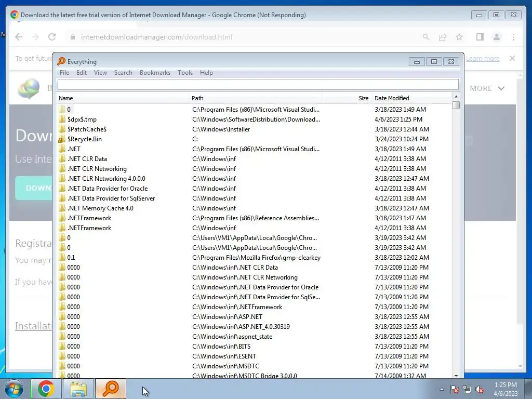Screen dimensions: 532x399
Task: Open Chrome three-dot menu
Action: (x=513, y=37)
